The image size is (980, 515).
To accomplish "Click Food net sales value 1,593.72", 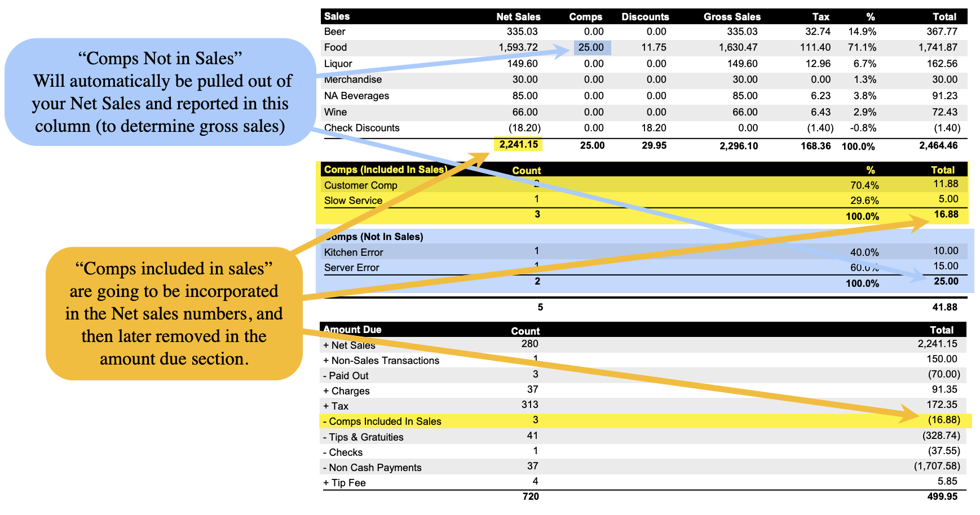I will (518, 47).
